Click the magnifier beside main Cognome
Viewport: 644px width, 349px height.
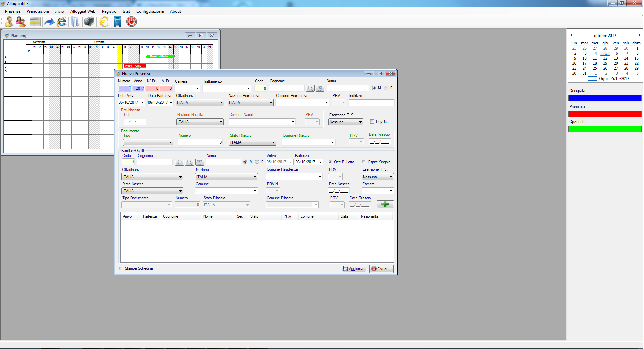tap(310, 88)
